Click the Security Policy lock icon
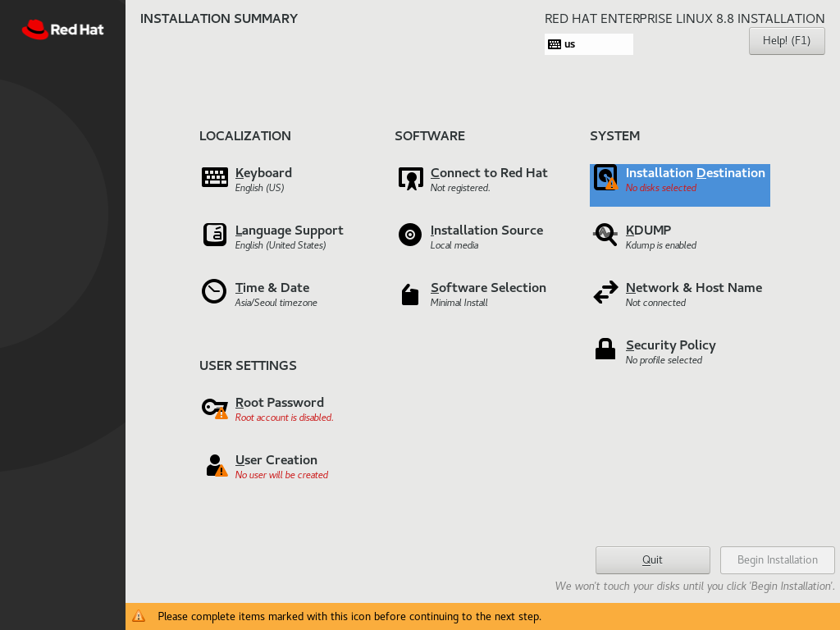840x630 pixels. coord(605,349)
